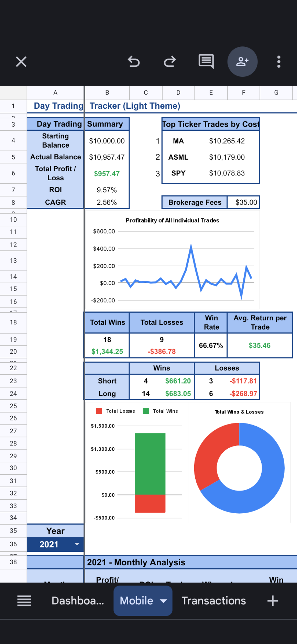Image resolution: width=297 pixels, height=644 pixels.
Task: Click the red Total Losses legend swatch
Action: (99, 411)
